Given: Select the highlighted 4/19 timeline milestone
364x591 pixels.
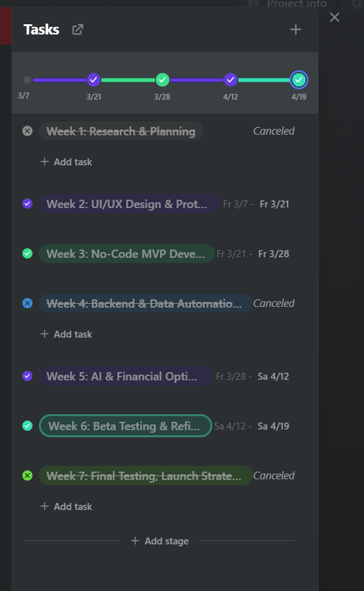Looking at the screenshot, I should coord(299,80).
